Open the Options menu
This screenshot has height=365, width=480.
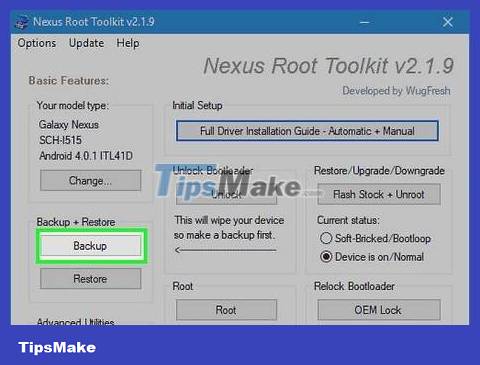click(x=37, y=43)
